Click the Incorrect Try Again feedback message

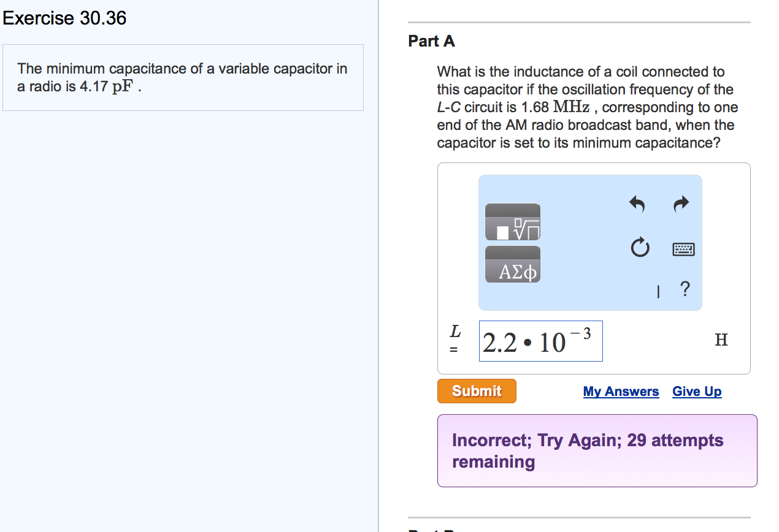[588, 450]
